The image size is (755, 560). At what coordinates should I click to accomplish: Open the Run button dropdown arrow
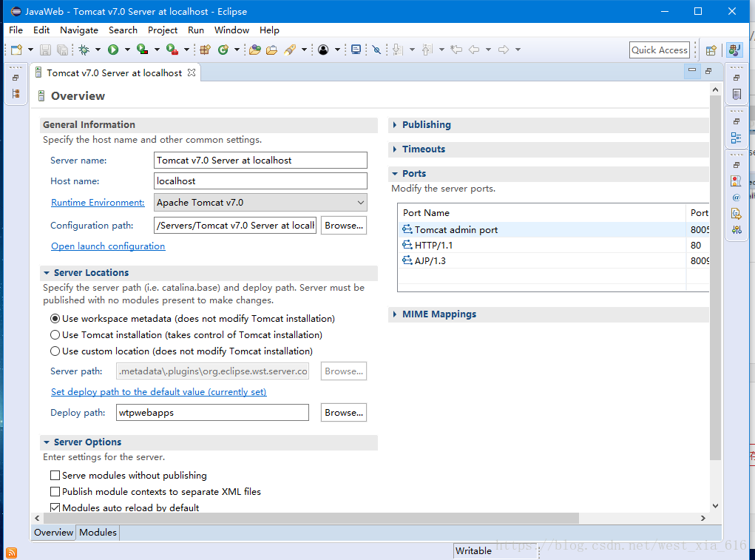click(127, 50)
